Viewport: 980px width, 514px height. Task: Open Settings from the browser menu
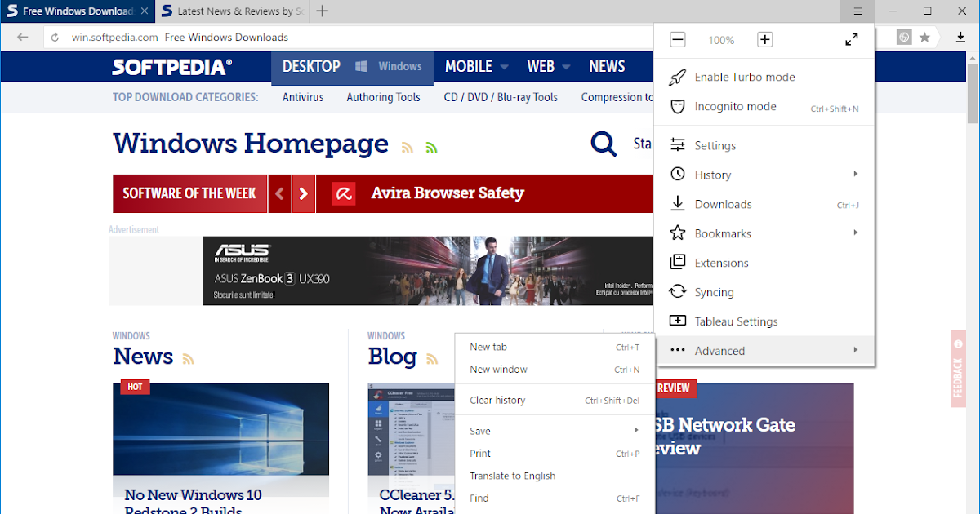[764, 145]
